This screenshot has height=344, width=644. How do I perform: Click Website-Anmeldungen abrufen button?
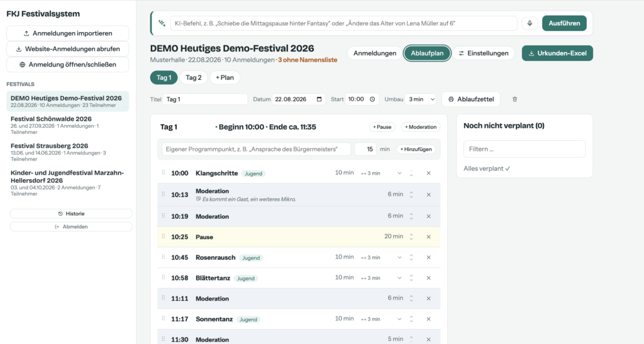coord(68,49)
